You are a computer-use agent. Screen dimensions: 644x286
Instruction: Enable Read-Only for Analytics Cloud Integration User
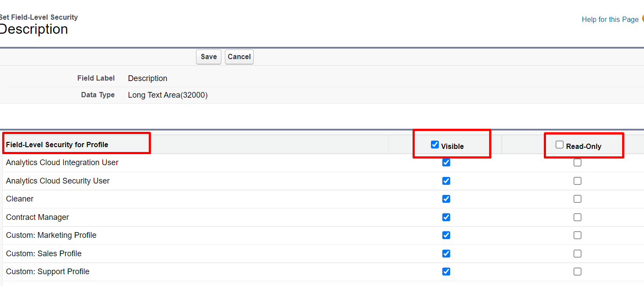tap(577, 162)
